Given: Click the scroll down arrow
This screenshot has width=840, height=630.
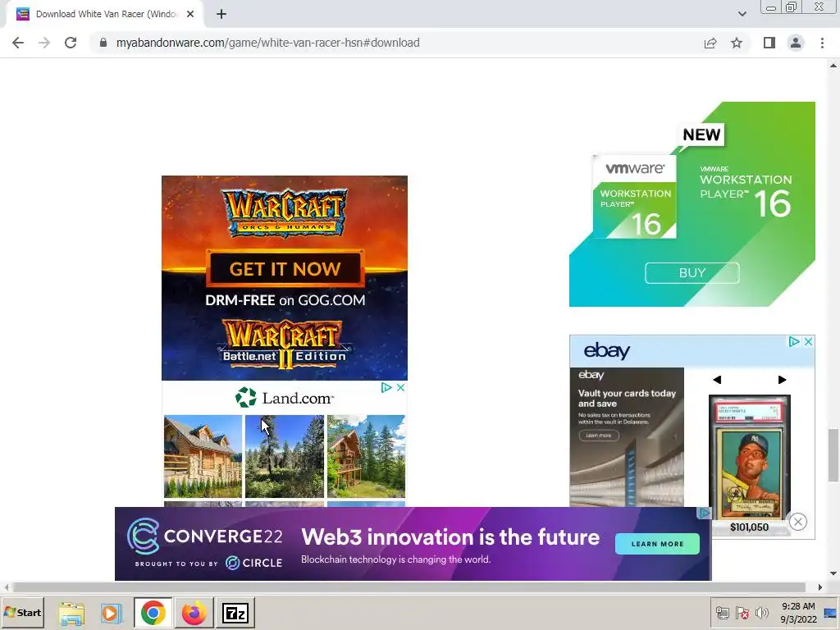Looking at the screenshot, I should pos(833,573).
